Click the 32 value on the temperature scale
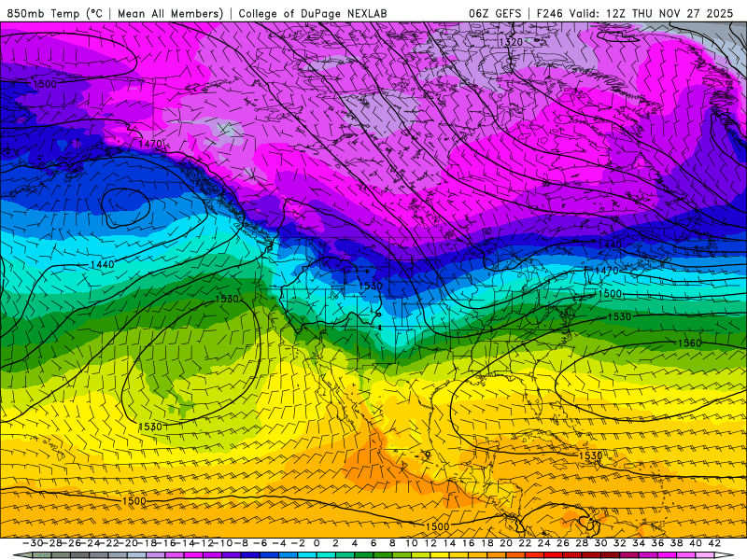 coord(620,543)
